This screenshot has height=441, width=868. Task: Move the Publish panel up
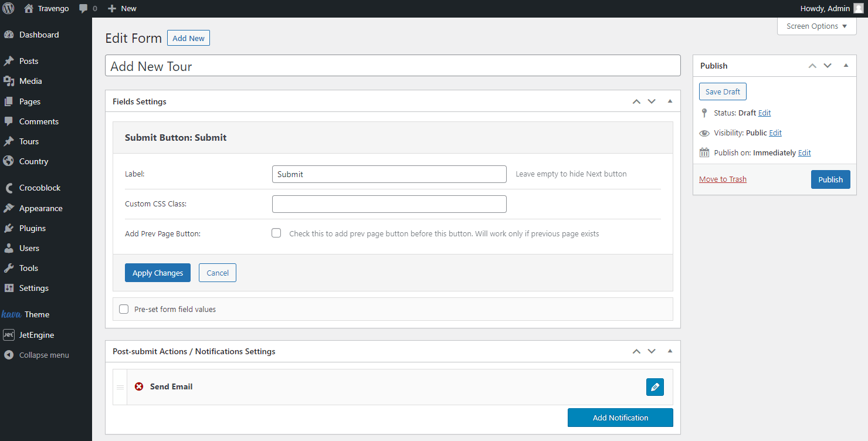(812, 66)
